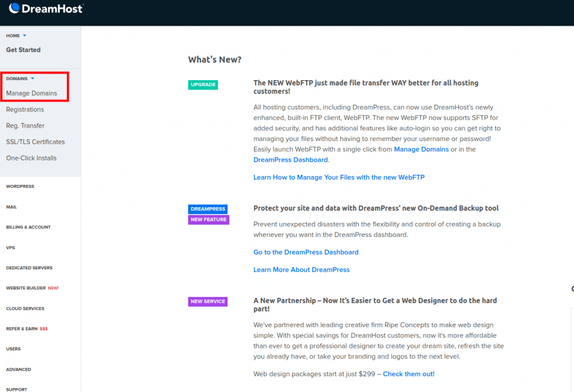574x392 pixels.
Task: Open the Manage Domains page
Action: pos(30,93)
